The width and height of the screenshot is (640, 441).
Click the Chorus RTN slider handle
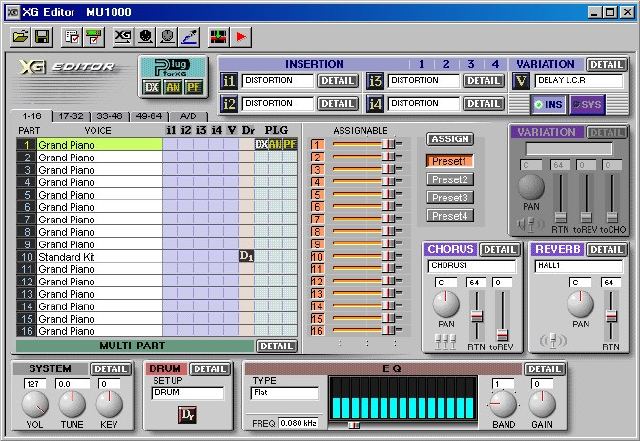click(x=477, y=316)
